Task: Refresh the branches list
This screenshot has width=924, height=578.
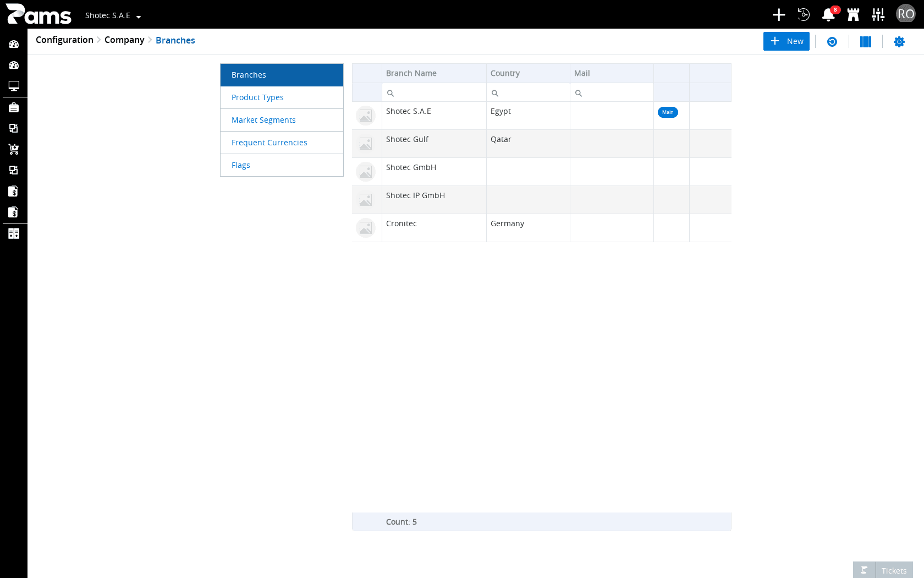Action: [x=832, y=42]
